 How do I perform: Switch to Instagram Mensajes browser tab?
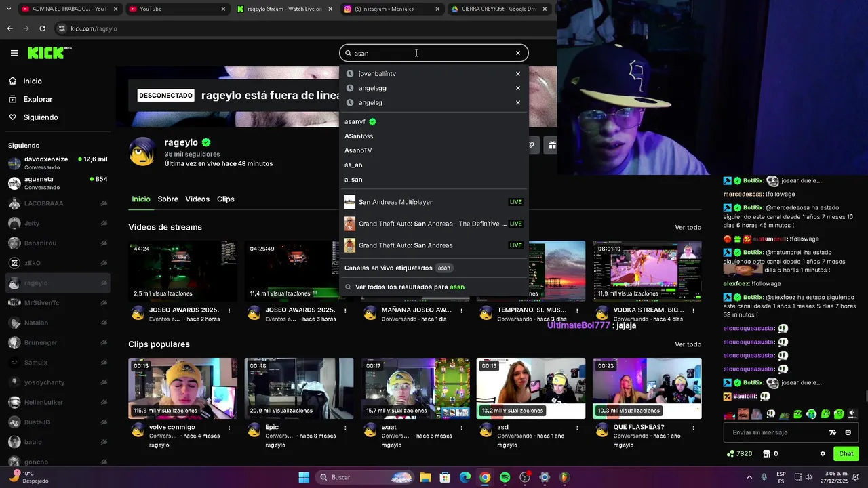tap(391, 9)
